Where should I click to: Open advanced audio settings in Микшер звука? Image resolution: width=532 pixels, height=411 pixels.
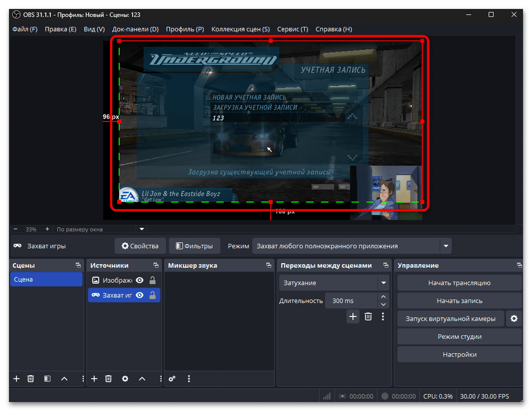tap(172, 379)
